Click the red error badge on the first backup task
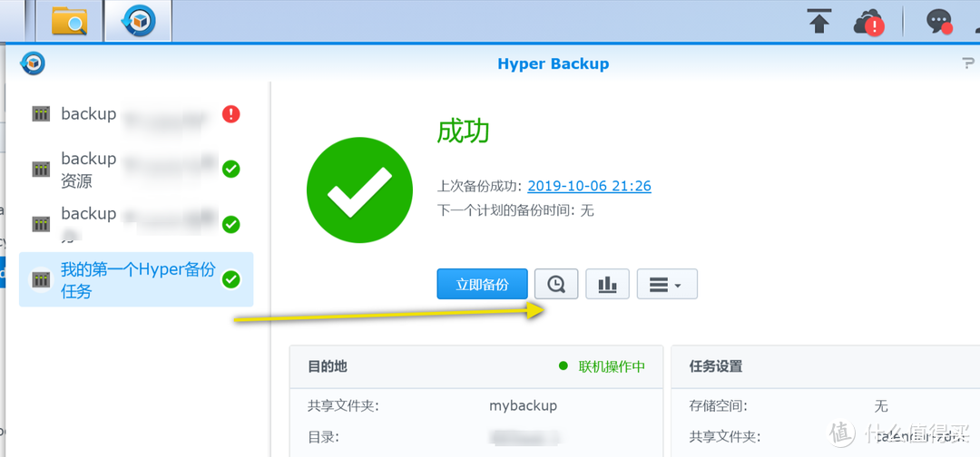The image size is (980, 457). (230, 114)
